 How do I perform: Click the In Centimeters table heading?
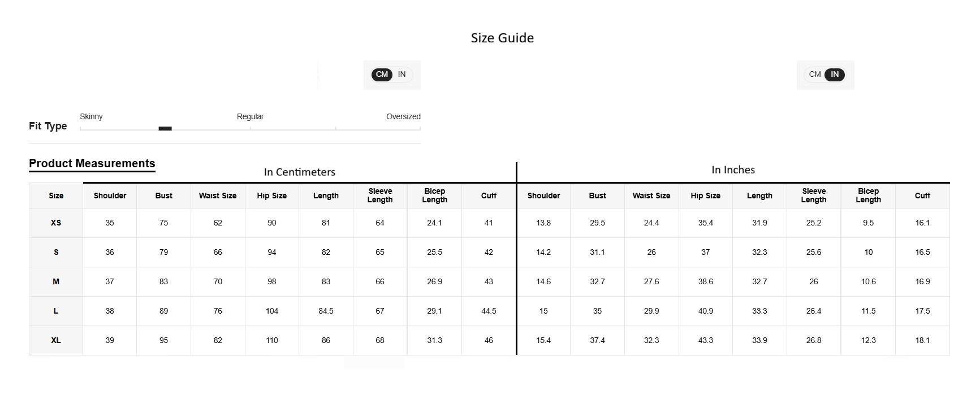[x=299, y=172]
